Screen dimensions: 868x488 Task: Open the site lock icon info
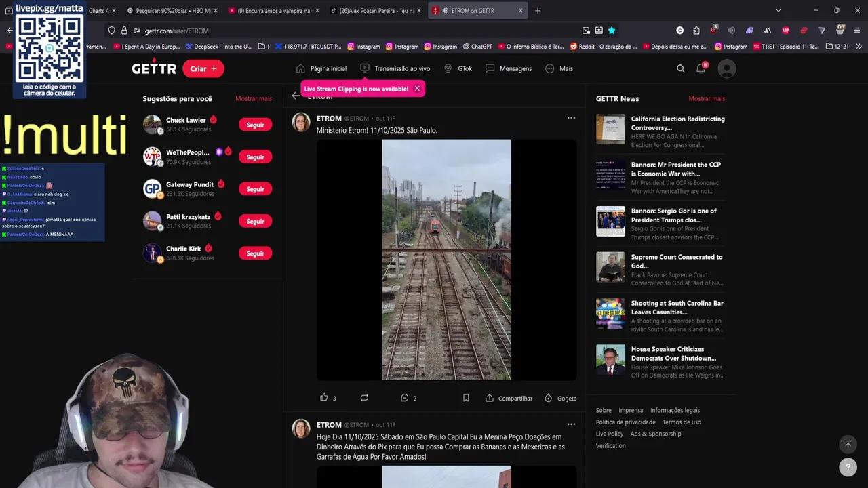[x=124, y=30]
